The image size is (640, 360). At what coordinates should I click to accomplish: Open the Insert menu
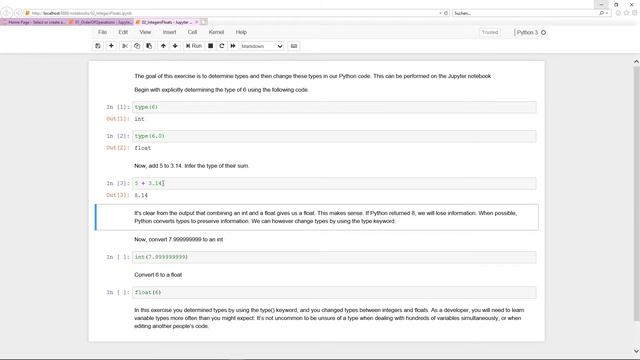[169, 32]
